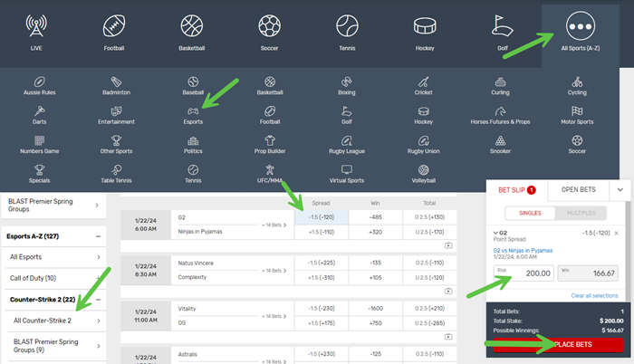Click the Clear all selections link
Image resolution: width=634 pixels, height=364 pixels.
594,296
